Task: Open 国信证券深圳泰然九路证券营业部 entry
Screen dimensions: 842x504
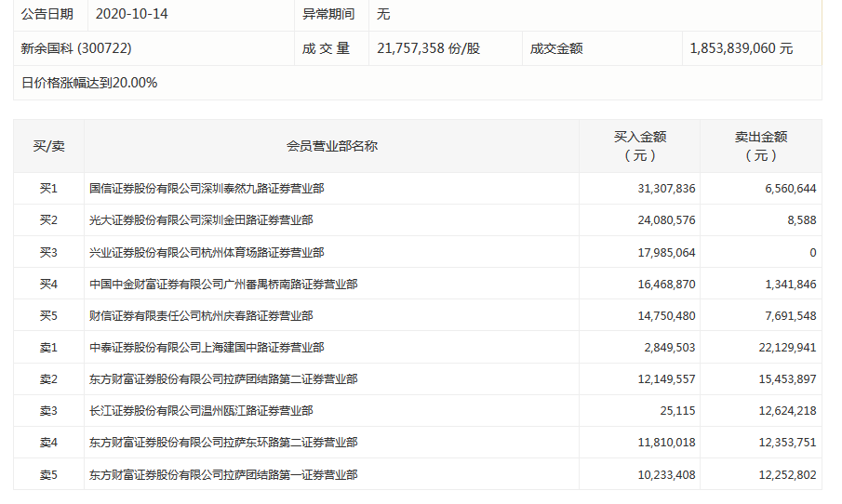Action: [x=207, y=189]
